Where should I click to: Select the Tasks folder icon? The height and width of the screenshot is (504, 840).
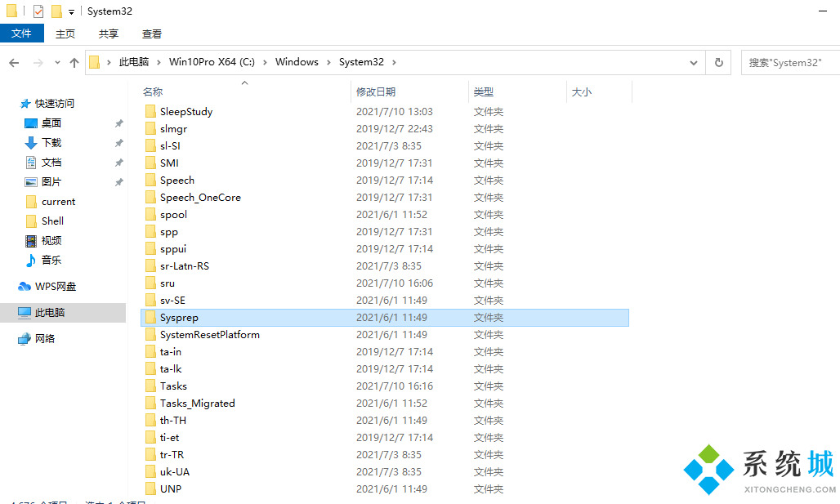tap(150, 386)
